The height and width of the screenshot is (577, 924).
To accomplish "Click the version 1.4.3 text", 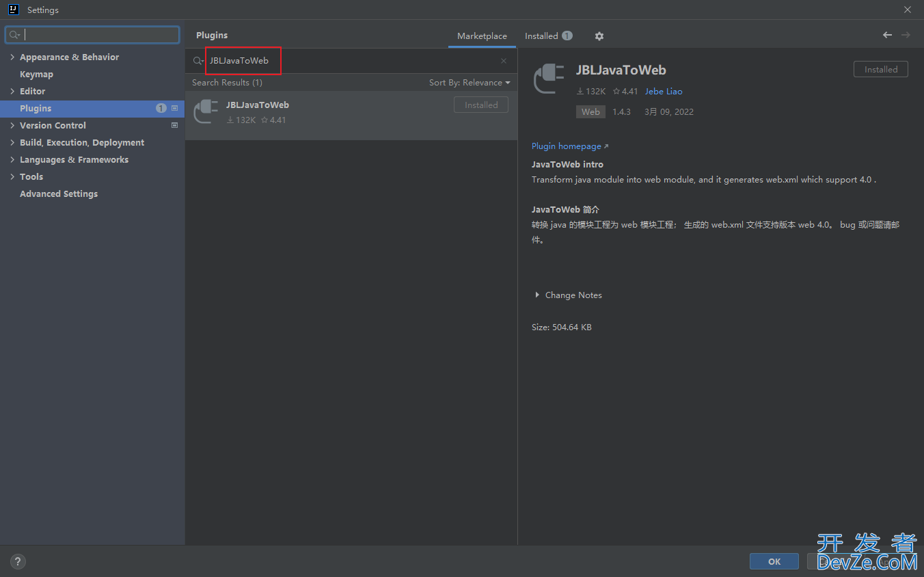I will 621,111.
